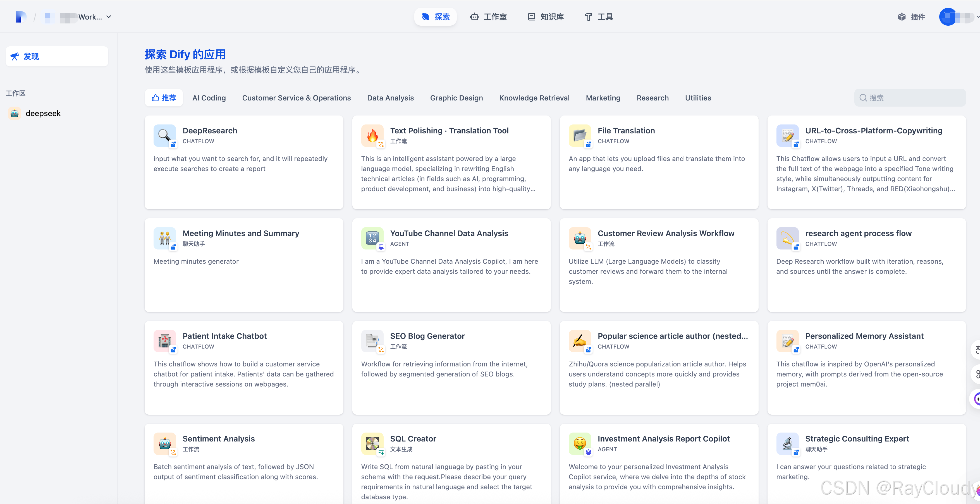Select the Data Analysis category tab
This screenshot has height=504, width=980.
coord(390,98)
